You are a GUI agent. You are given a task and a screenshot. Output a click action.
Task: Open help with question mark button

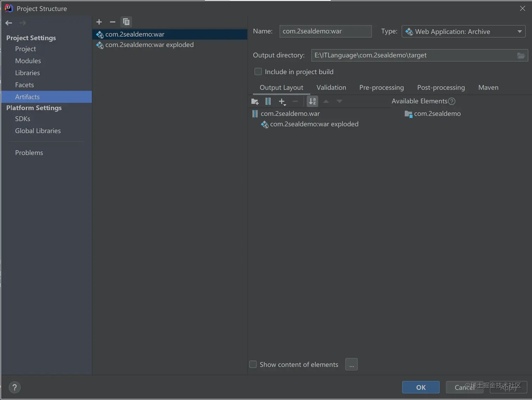pos(14,388)
